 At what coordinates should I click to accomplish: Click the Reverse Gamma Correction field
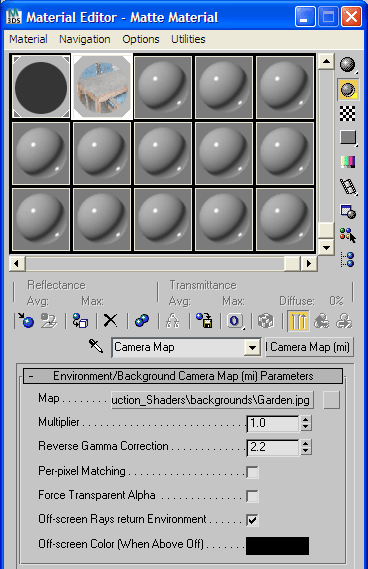pos(273,447)
